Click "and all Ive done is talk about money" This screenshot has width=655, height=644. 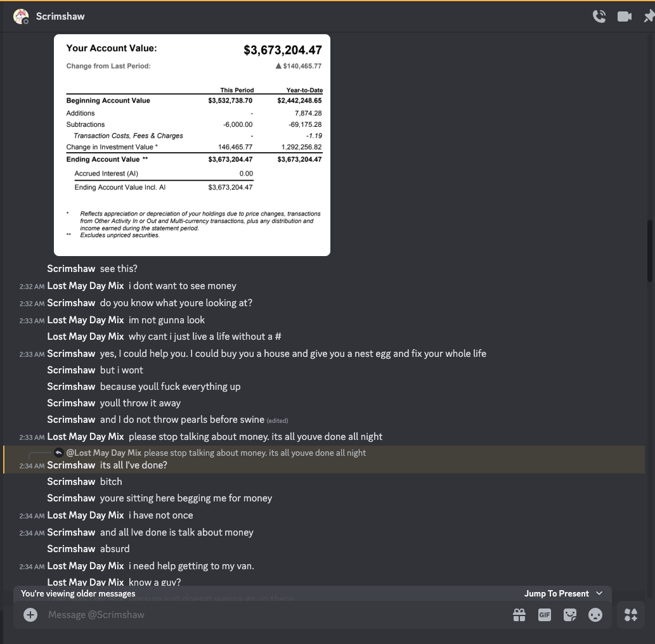[x=177, y=532]
